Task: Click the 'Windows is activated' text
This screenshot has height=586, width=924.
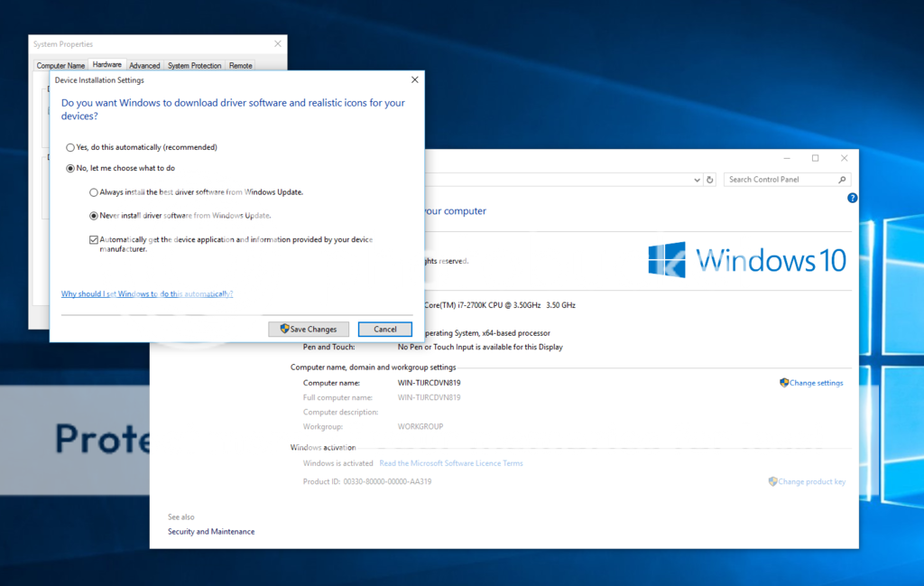Action: (337, 463)
